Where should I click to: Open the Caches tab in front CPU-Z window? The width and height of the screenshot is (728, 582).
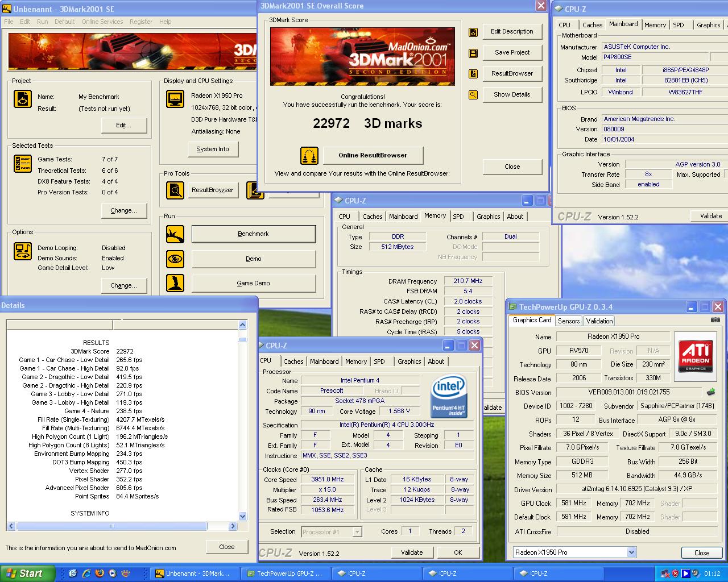293,361
